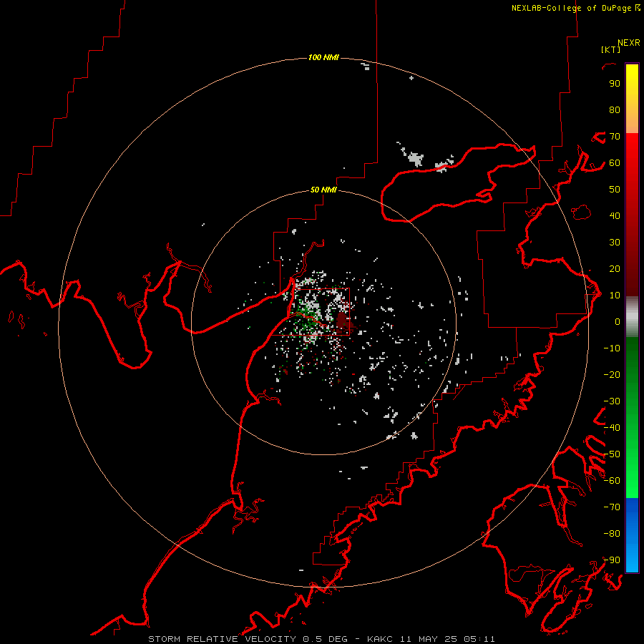The width and height of the screenshot is (644, 644).
Task: Click the -10 value on the velocity scale
Action: point(612,348)
